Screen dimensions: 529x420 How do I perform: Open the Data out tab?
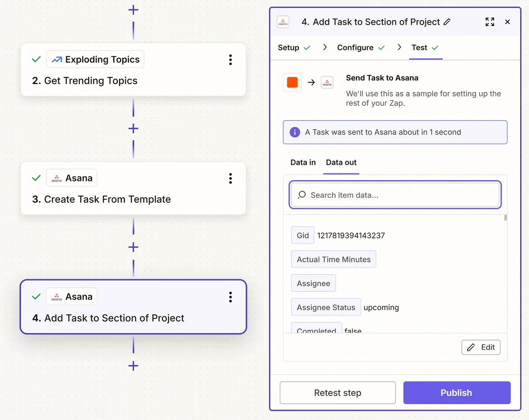click(x=341, y=163)
